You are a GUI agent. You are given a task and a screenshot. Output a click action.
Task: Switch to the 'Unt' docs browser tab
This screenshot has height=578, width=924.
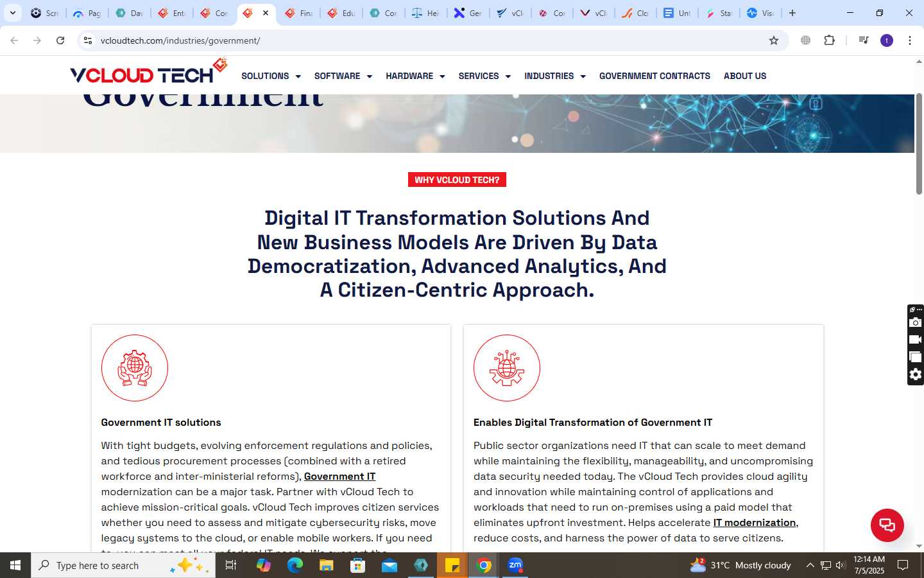tap(677, 13)
